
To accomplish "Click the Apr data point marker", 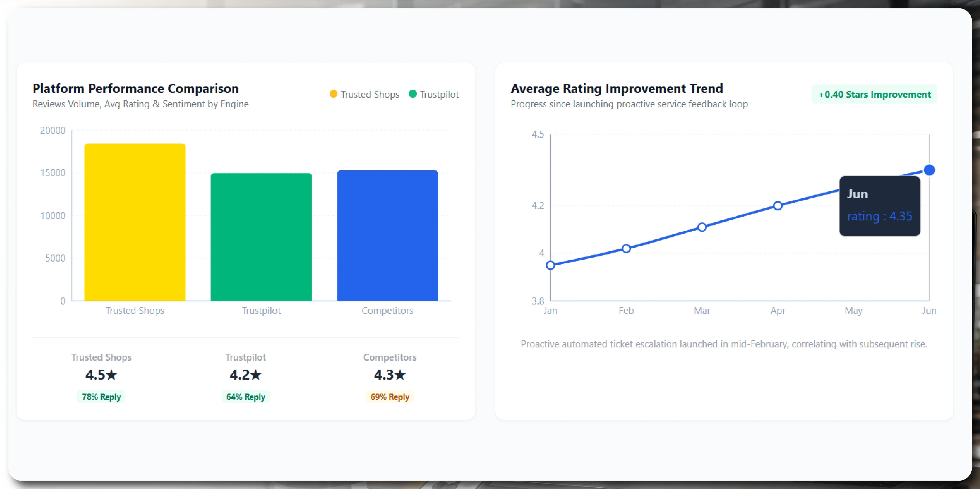I will tap(778, 206).
